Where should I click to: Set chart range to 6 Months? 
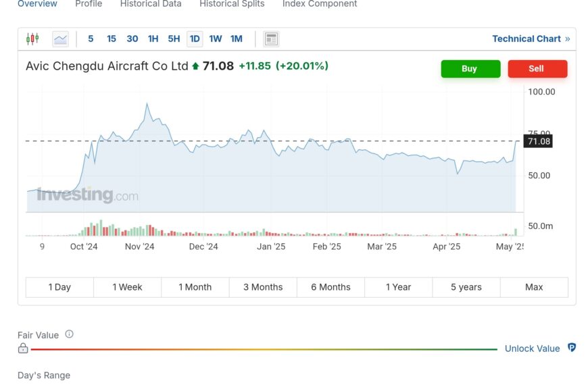point(330,287)
